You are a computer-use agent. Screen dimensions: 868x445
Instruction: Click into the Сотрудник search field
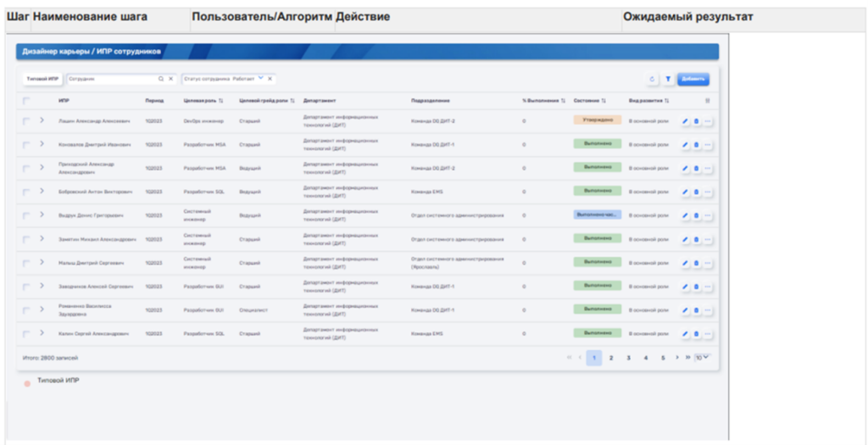pyautogui.click(x=110, y=79)
